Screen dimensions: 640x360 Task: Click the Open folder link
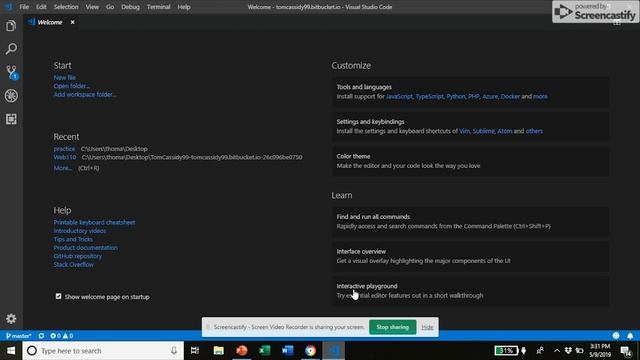click(71, 86)
